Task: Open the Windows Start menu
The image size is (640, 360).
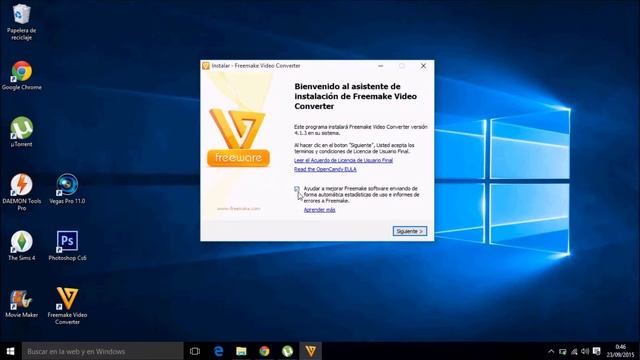Action: (11, 351)
